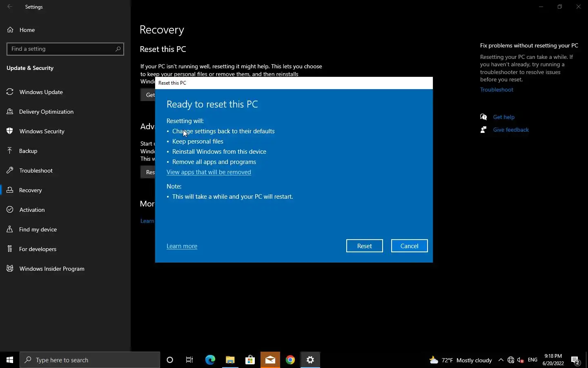Open the Get help link
Viewport: 588px width, 368px height.
(503, 117)
